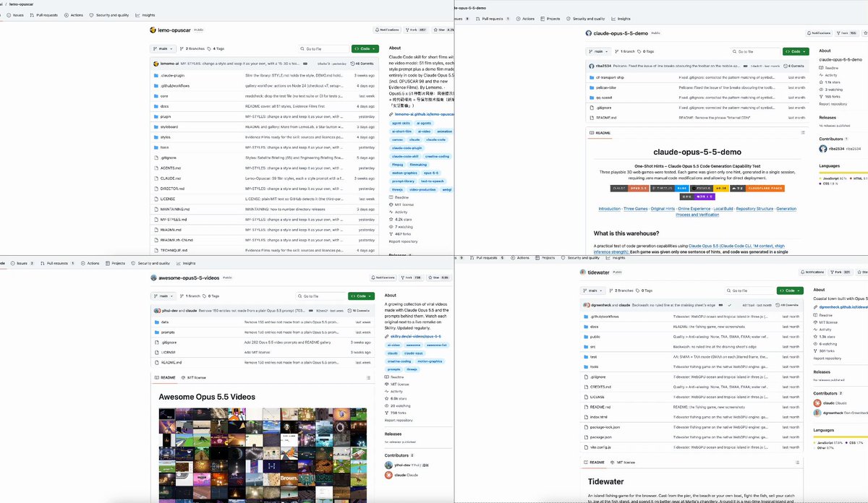
Task: Click Go to file field in lemo-opuscar
Action: (322, 48)
